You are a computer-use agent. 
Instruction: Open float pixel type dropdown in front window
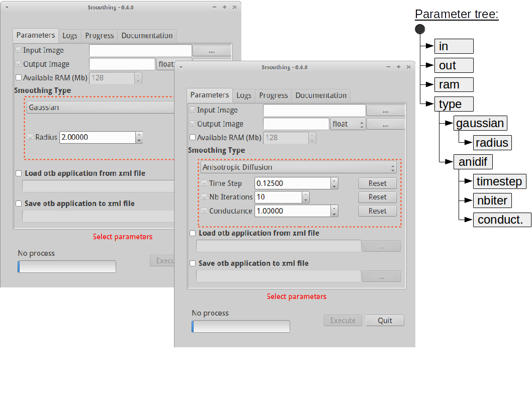click(x=348, y=124)
